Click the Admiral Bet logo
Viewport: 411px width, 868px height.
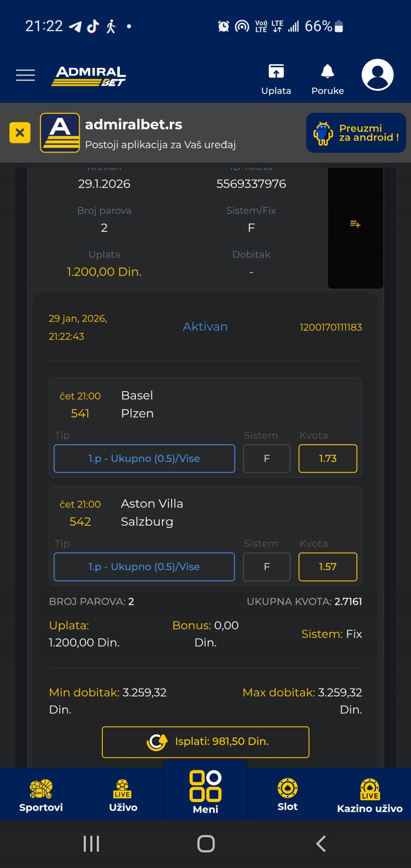89,76
